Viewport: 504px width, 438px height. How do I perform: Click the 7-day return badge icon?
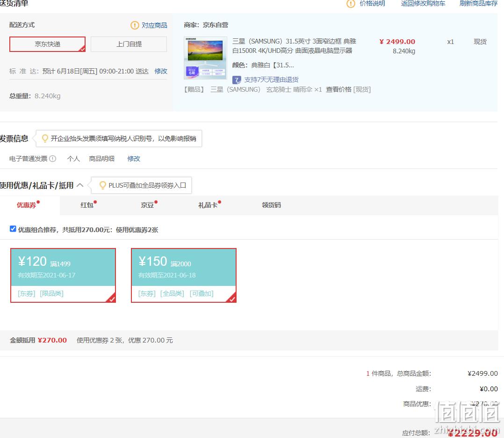pyautogui.click(x=237, y=80)
